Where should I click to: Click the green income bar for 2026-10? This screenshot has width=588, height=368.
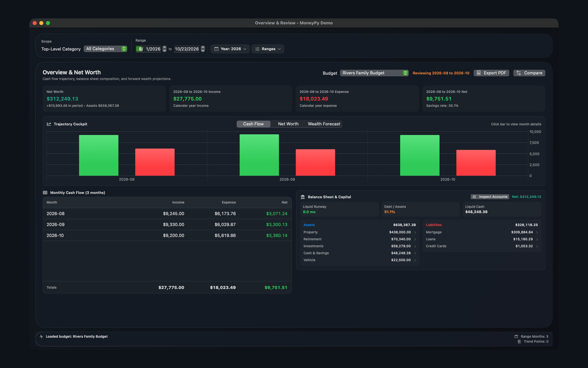pos(420,155)
